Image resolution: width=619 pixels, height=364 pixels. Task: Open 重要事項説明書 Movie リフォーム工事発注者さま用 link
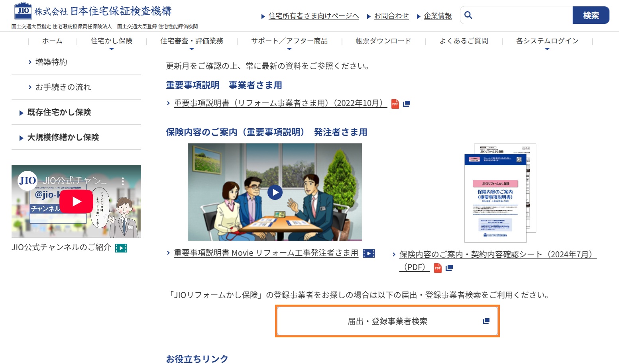pos(266,253)
